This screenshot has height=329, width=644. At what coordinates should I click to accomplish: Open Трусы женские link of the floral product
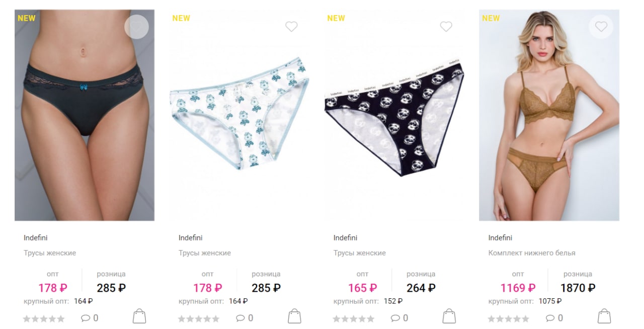205,253
